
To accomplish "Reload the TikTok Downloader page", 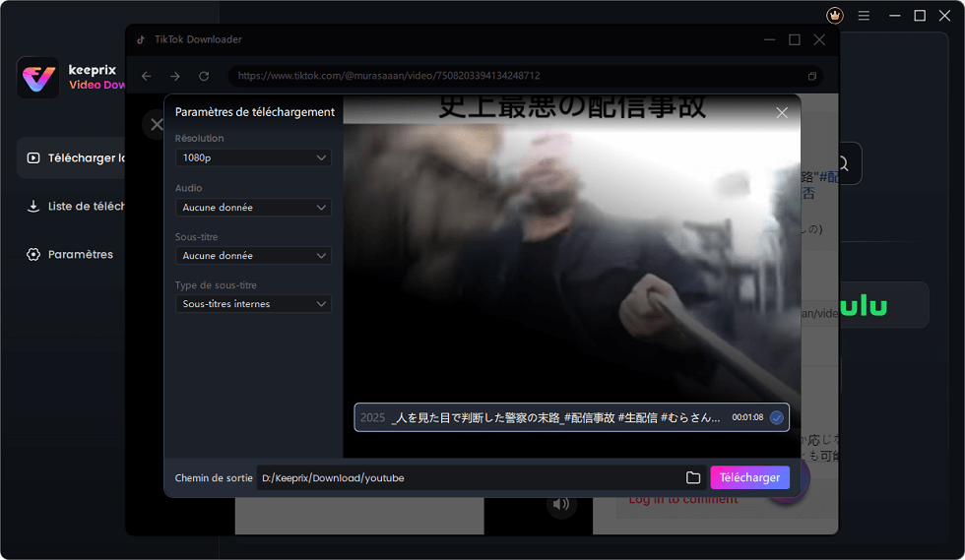I will (x=204, y=77).
